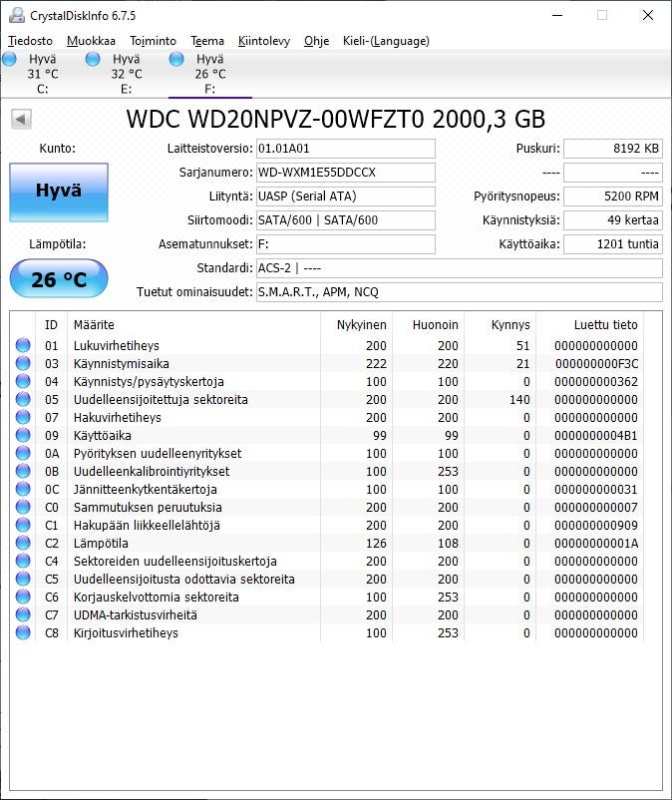672x800 pixels.
Task: Click raw value 00000000001A
Action: point(596,544)
